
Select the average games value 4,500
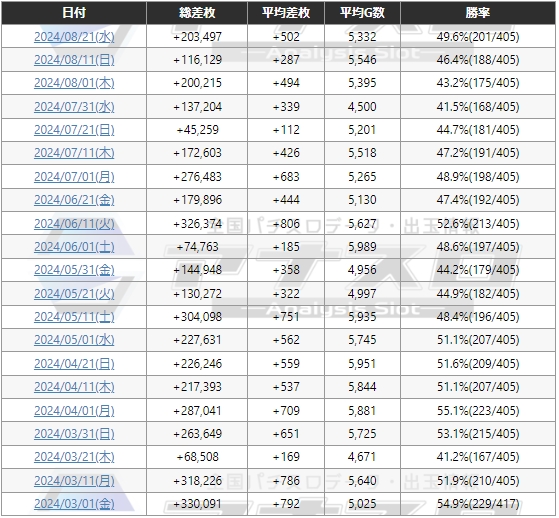[x=362, y=107]
